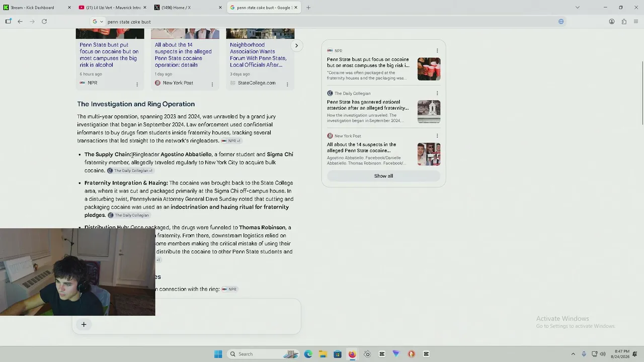
Task: Open the list all tabs dropdown
Action: (x=578, y=8)
